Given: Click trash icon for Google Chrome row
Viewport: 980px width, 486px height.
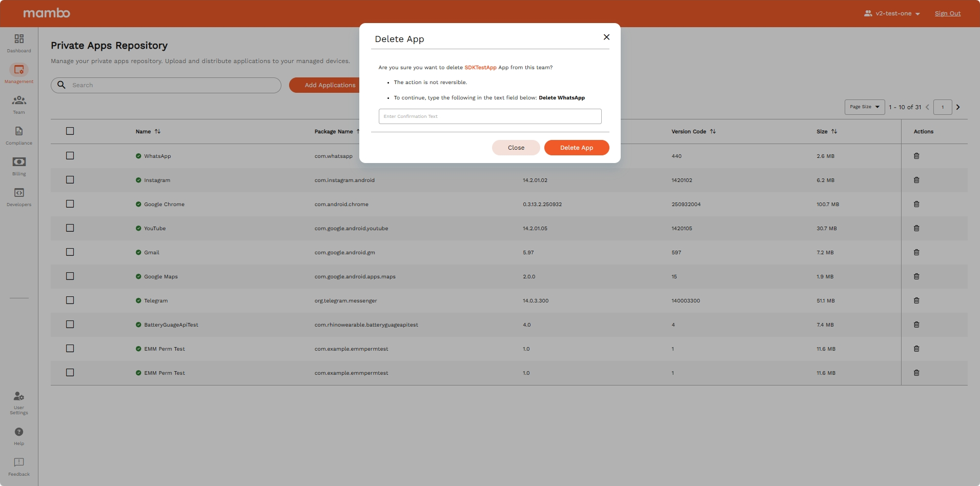Looking at the screenshot, I should click(x=916, y=204).
